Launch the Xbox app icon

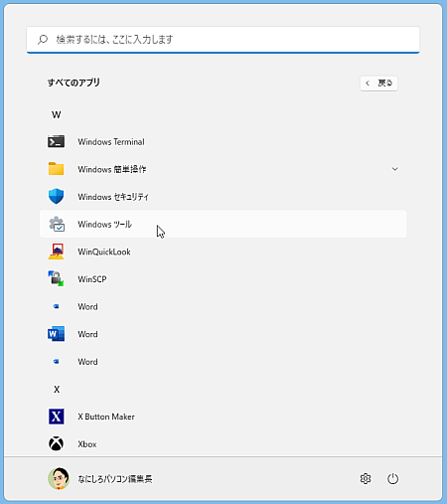57,443
